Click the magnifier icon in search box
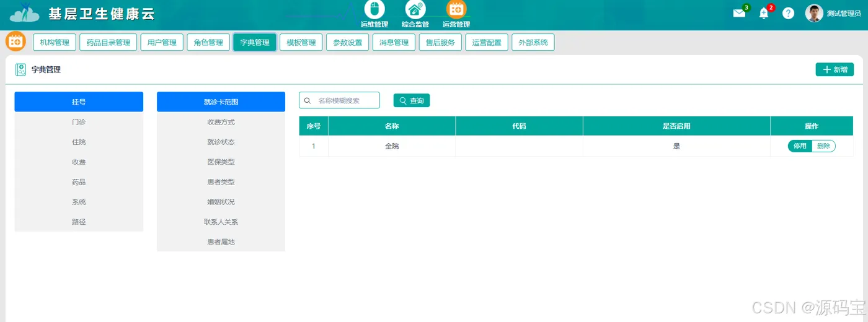This screenshot has width=868, height=322. coord(307,100)
